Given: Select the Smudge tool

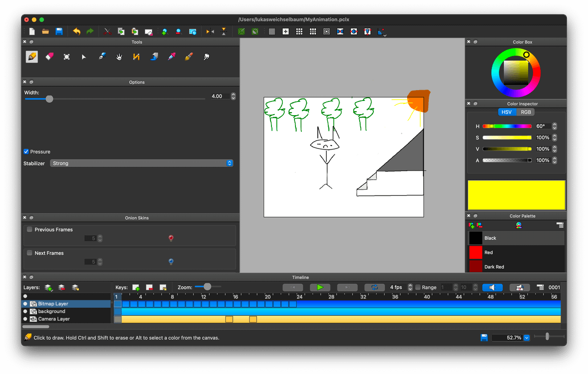Looking at the screenshot, I should pyautogui.click(x=206, y=57).
